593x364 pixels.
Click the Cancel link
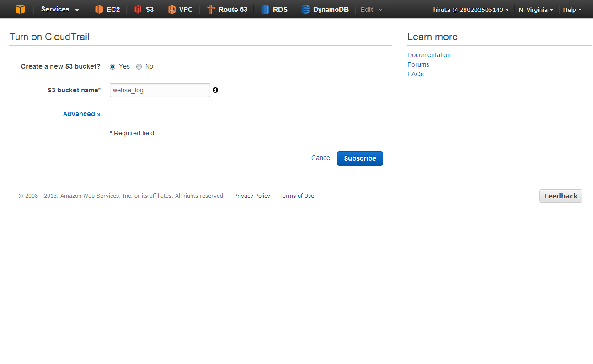coord(321,158)
